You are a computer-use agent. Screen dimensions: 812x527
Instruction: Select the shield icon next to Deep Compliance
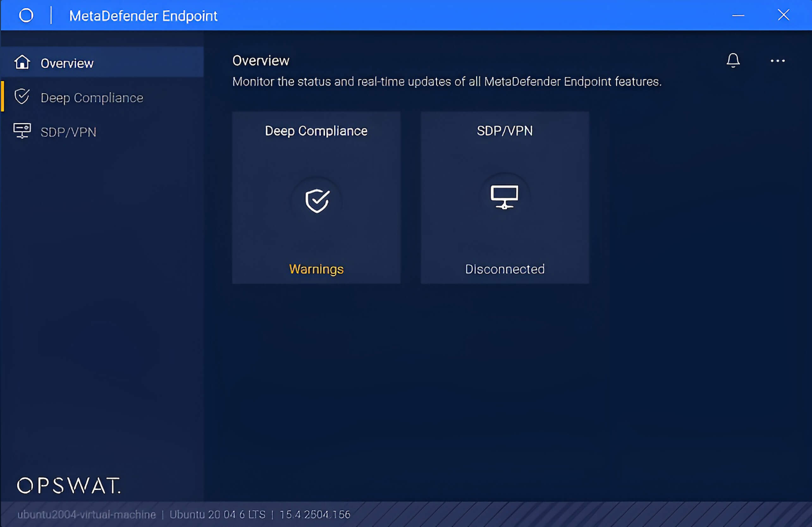22,96
